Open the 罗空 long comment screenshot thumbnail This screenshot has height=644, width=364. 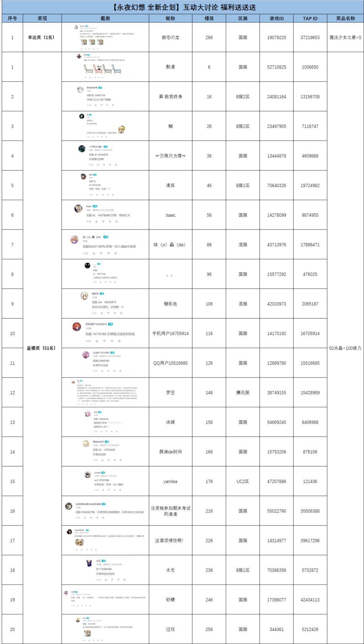pos(105,392)
